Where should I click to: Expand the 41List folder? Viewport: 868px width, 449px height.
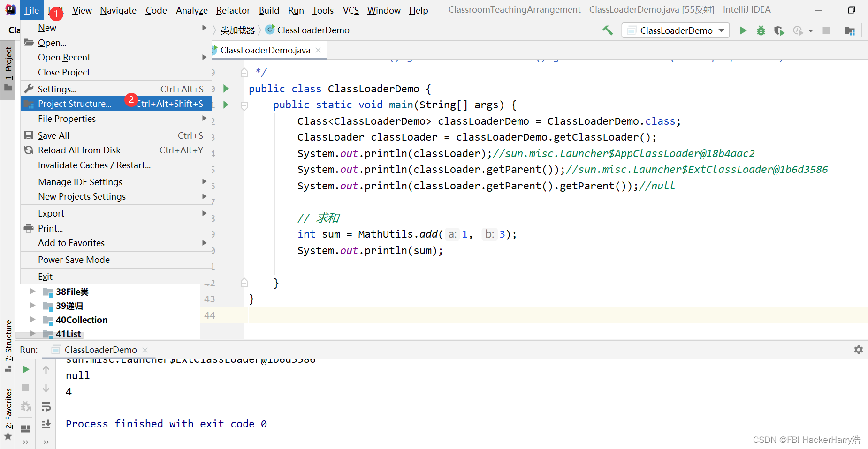pos(32,334)
